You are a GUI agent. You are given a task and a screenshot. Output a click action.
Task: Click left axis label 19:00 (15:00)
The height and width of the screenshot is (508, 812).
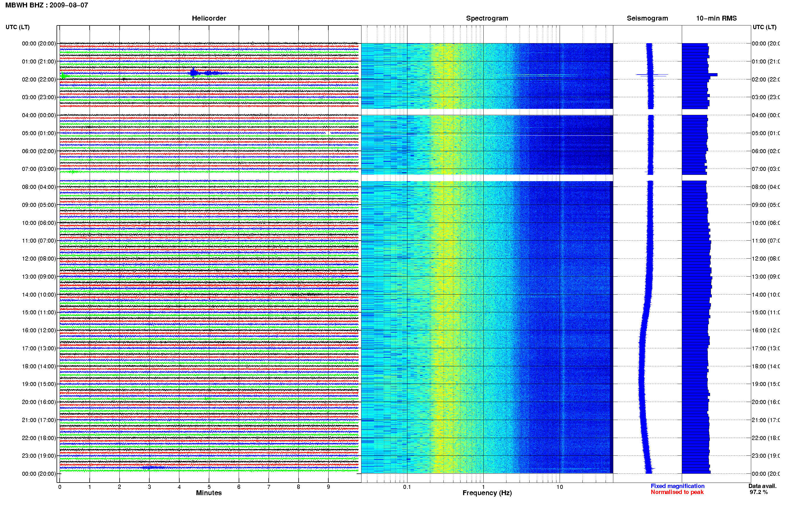tap(39, 384)
